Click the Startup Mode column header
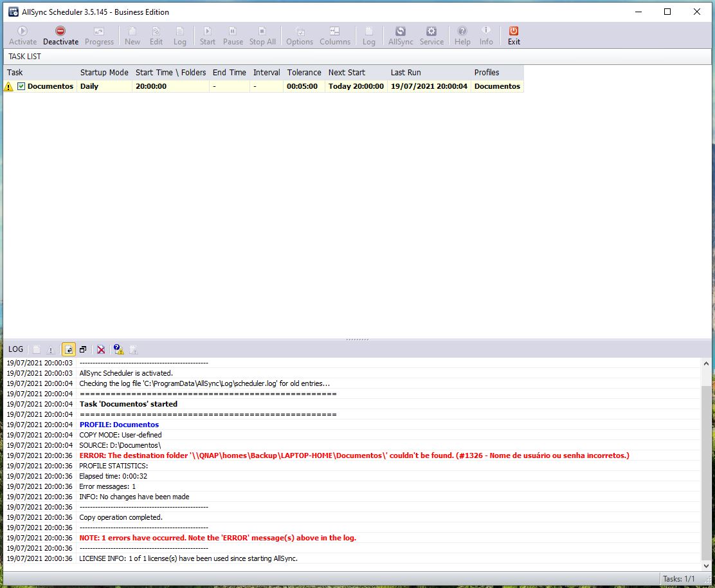 tap(104, 73)
